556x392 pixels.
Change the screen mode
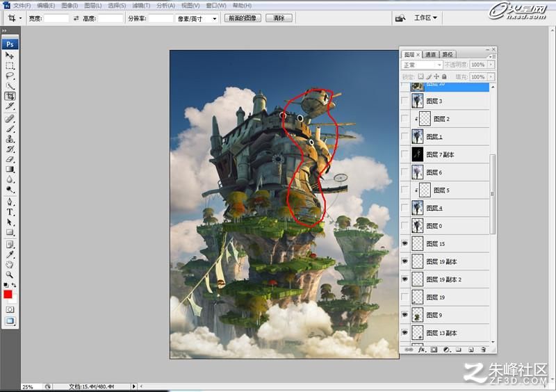pos(10,321)
